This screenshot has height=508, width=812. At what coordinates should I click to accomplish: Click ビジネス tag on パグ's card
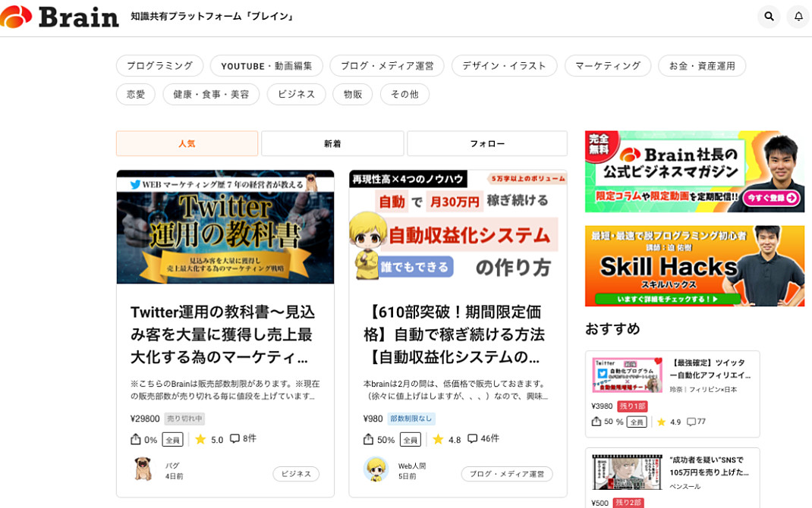coord(296,474)
